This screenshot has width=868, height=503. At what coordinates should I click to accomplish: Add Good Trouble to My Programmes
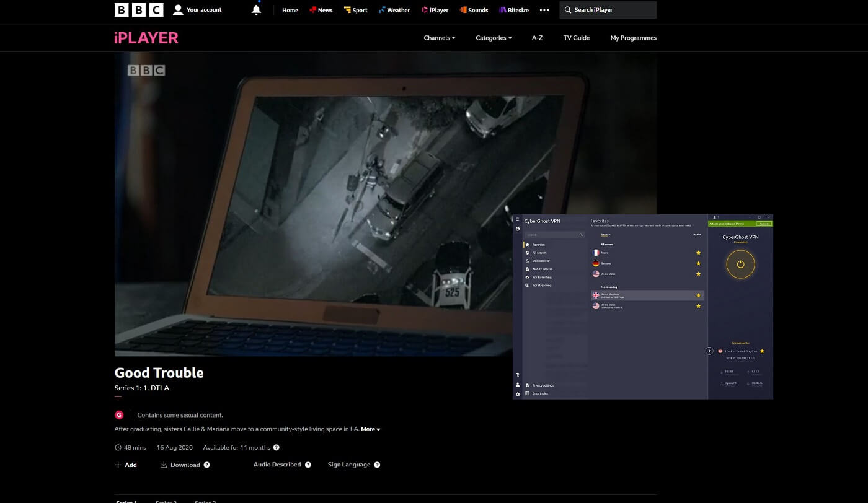pos(126,465)
